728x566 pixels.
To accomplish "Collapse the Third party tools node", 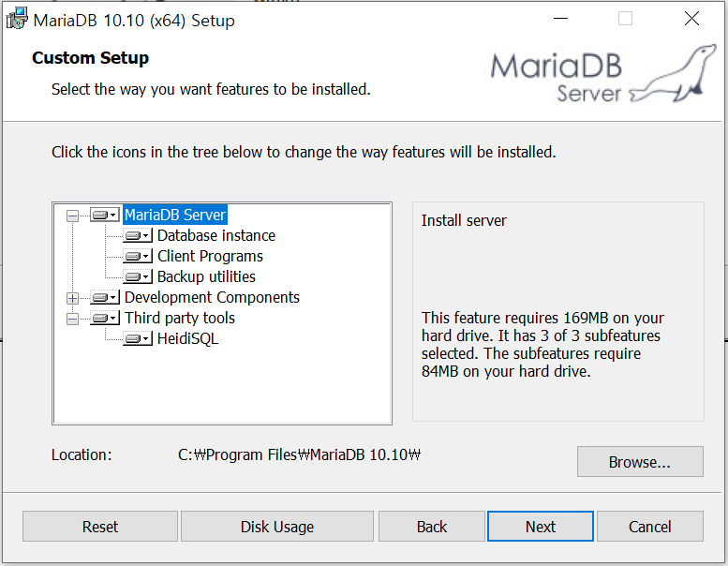I will [72, 319].
